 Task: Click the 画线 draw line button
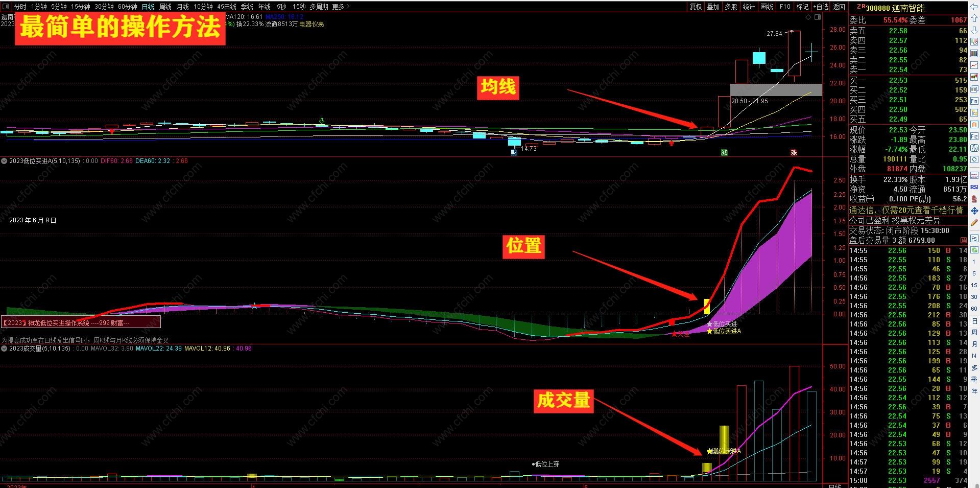click(x=767, y=7)
